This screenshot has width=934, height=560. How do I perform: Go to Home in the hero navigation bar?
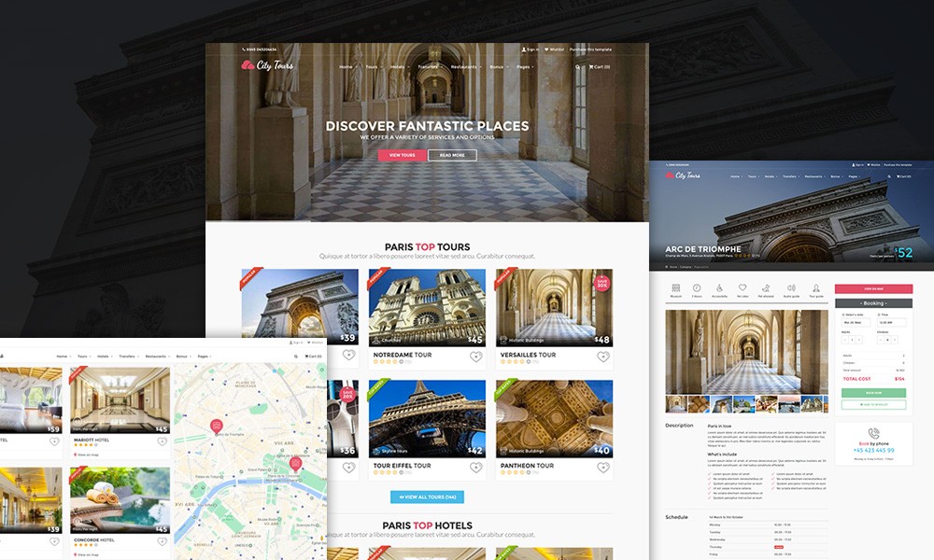(347, 67)
